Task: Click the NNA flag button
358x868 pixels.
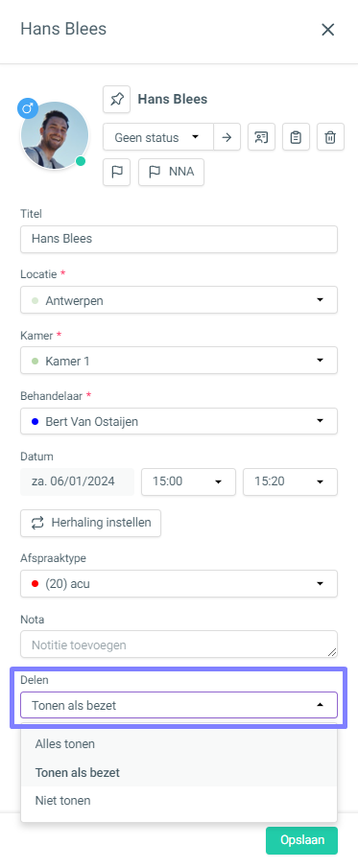Action: pos(171,172)
